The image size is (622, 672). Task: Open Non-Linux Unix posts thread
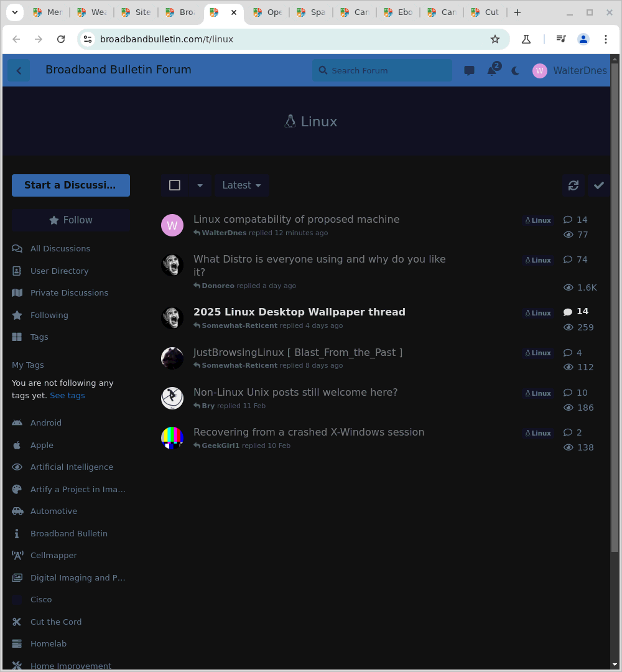[x=295, y=393]
